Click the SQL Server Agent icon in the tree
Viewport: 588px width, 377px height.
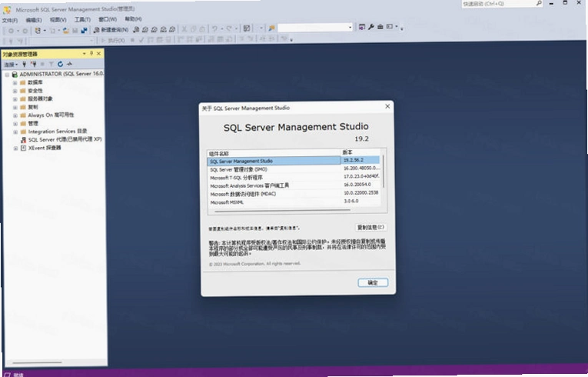tap(23, 140)
